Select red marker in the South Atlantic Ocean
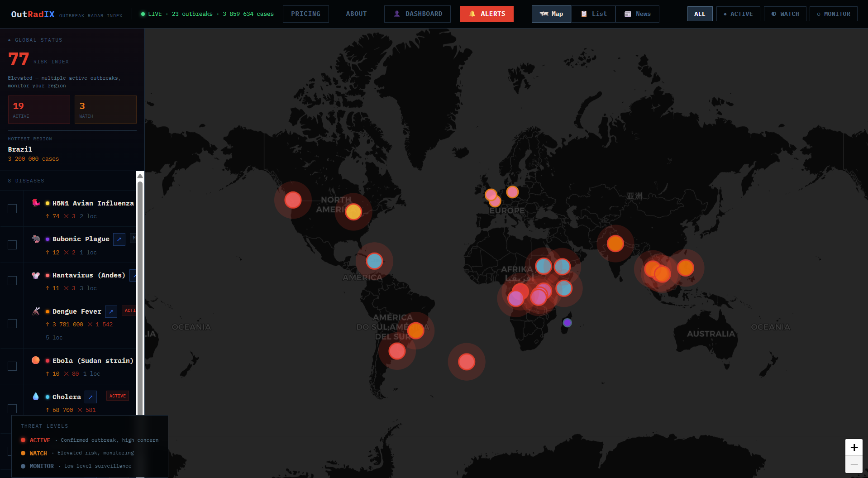Screen dimensions: 868x478 tap(467, 362)
